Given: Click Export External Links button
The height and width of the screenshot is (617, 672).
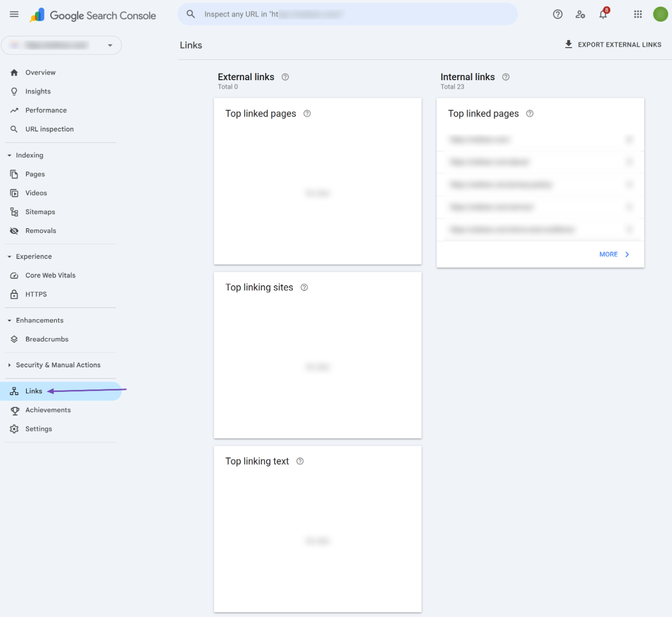Looking at the screenshot, I should [612, 45].
